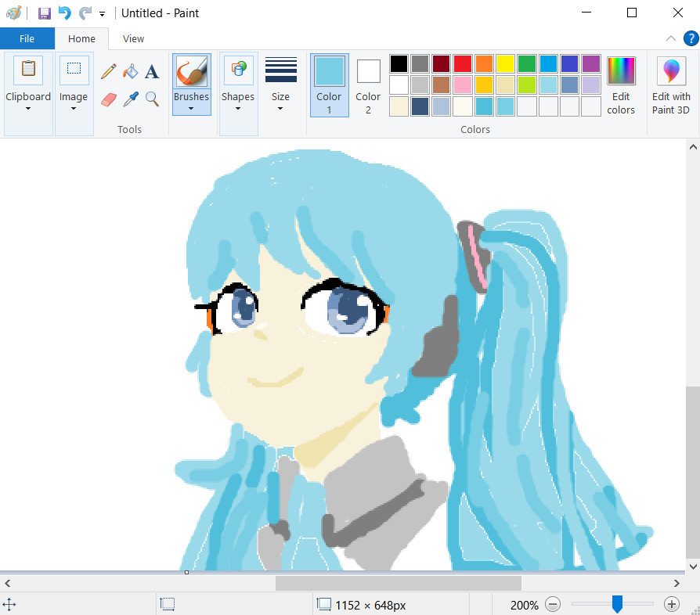Click the Redo icon in title bar
Image resolution: width=700 pixels, height=615 pixels.
pos(85,13)
